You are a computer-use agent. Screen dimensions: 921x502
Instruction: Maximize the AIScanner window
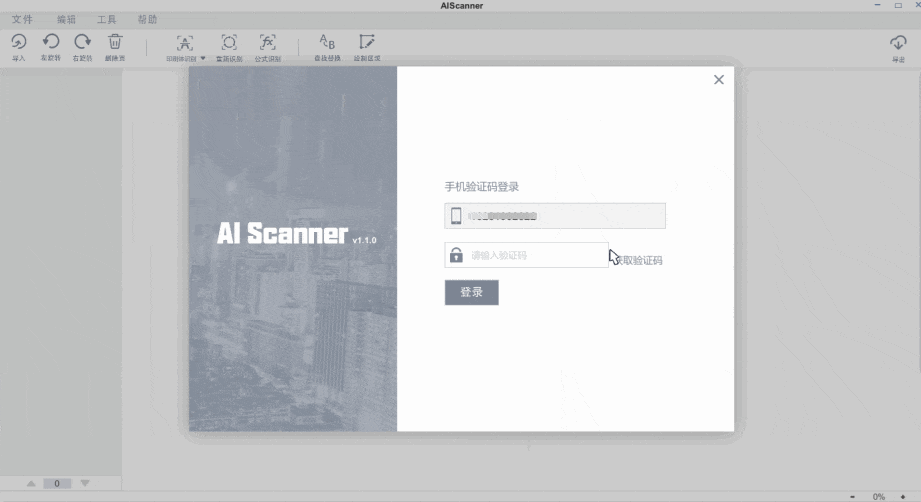pos(898,5)
